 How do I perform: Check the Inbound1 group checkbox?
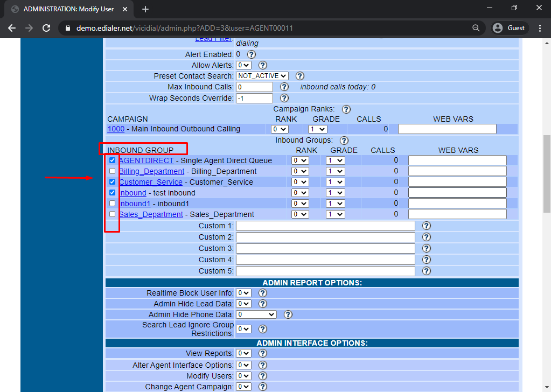(112, 204)
